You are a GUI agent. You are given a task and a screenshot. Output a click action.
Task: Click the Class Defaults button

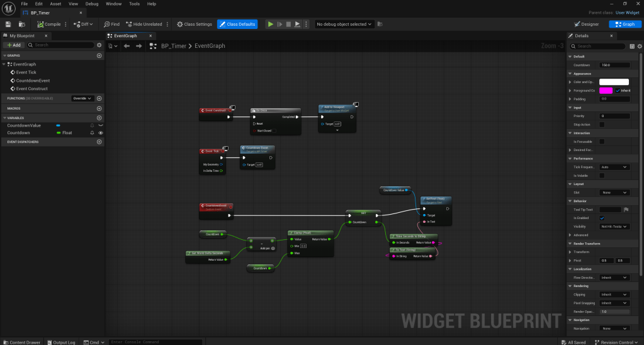(237, 24)
